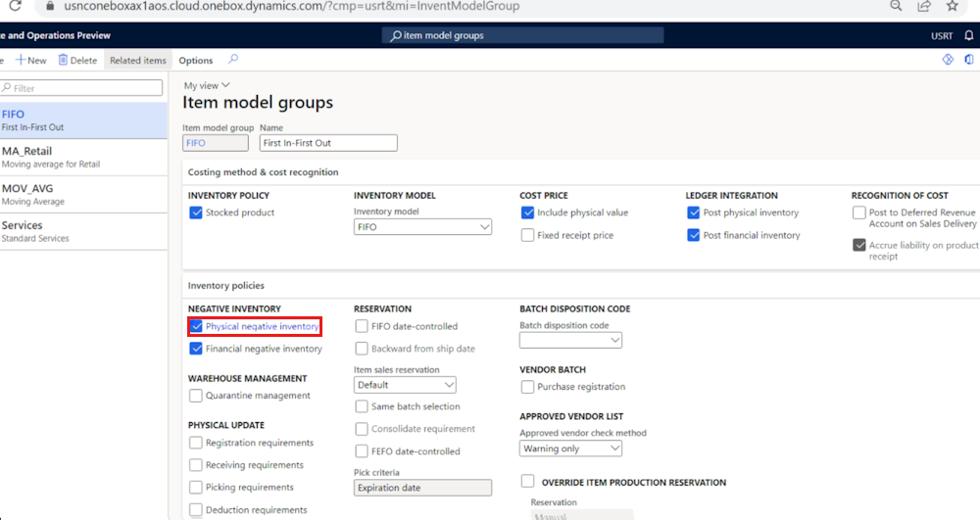The image size is (980, 520).
Task: Enable Fixed receipt price checkbox
Action: point(527,235)
